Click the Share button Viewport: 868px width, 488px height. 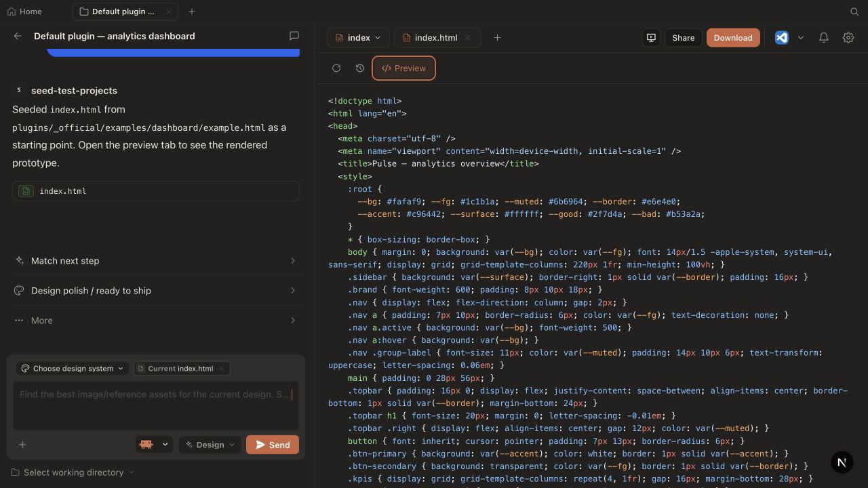[683, 38]
